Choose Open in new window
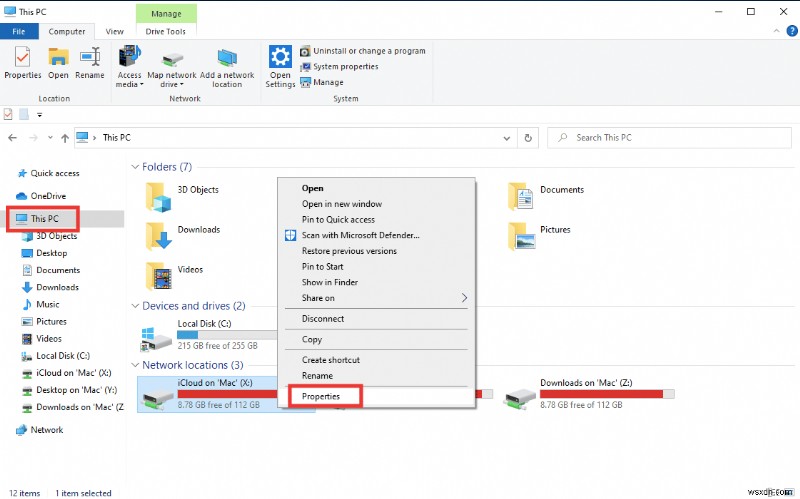This screenshot has height=499, width=800. pos(342,204)
